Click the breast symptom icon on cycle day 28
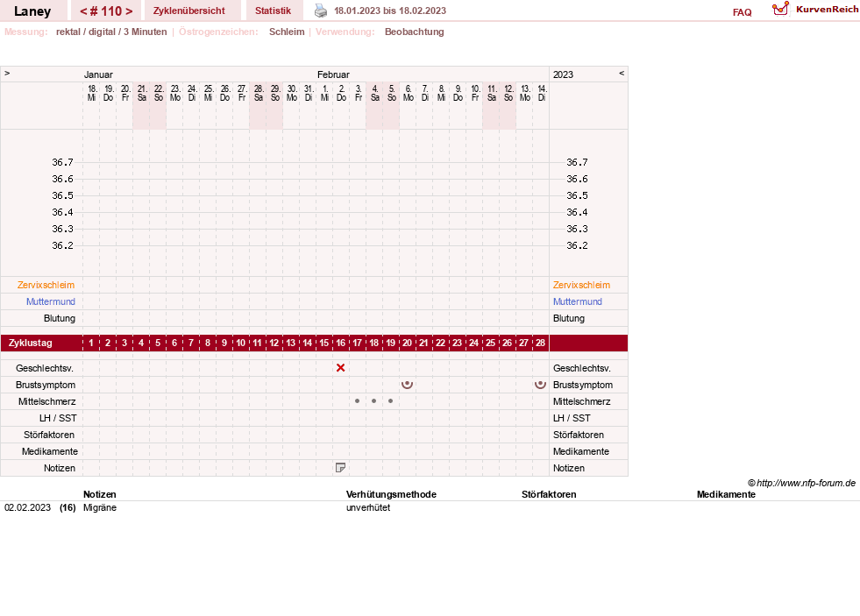This screenshot has width=860, height=616. coord(540,385)
